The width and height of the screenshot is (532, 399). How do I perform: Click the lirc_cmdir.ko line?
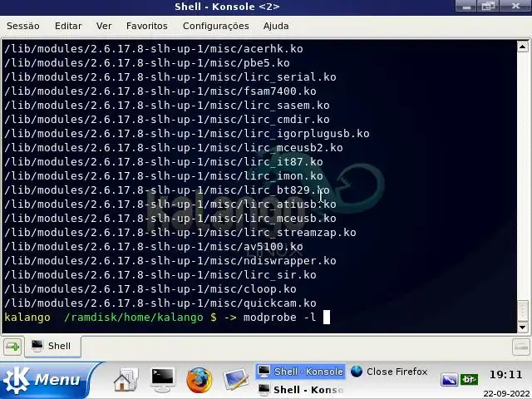[x=166, y=120]
